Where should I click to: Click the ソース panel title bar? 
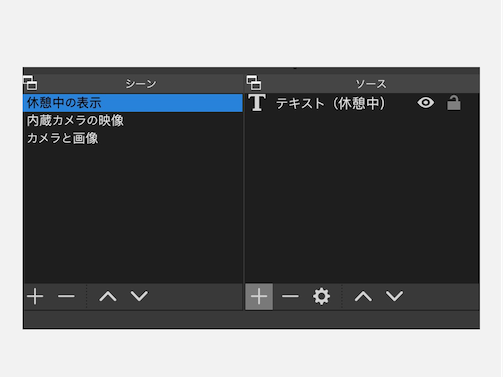tap(371, 83)
